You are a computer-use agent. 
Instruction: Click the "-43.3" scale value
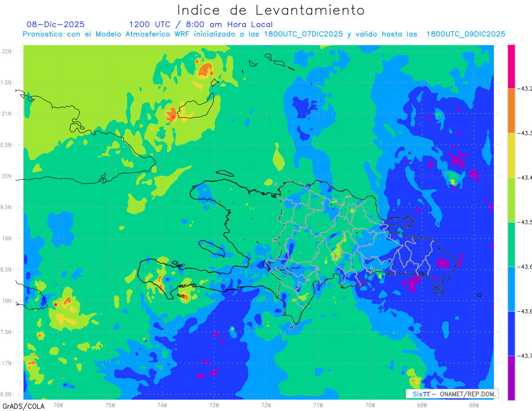pos(525,133)
